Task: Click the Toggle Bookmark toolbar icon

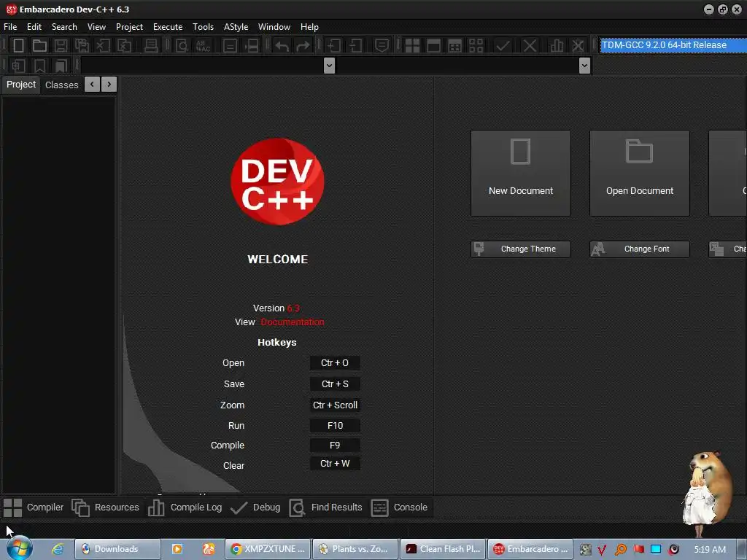Action: [x=39, y=66]
